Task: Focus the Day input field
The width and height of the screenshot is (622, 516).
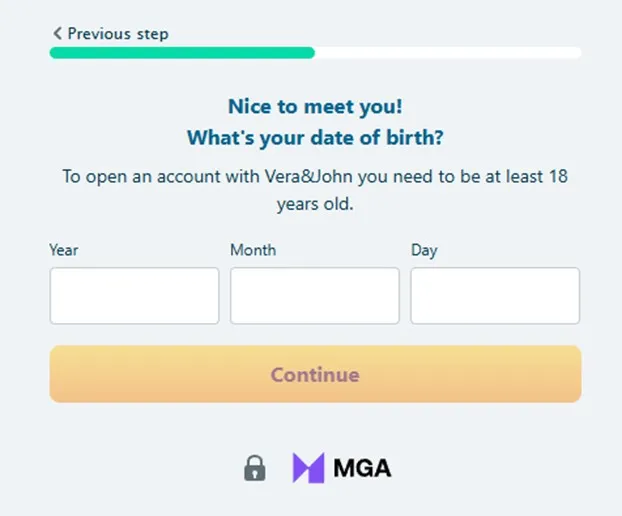Action: [x=495, y=296]
